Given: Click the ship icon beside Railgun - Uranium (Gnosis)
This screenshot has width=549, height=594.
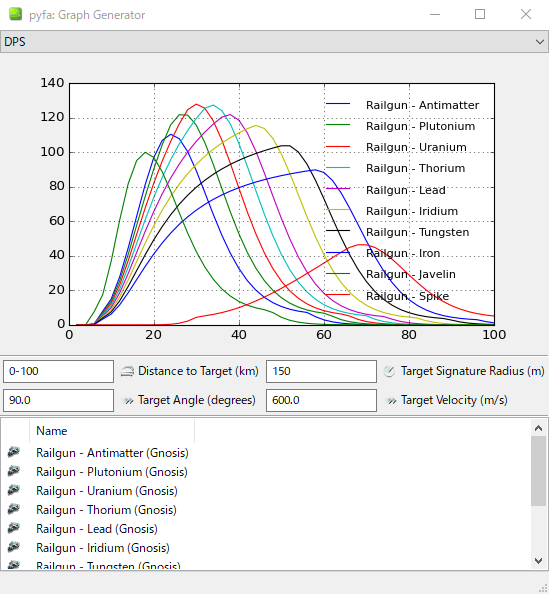Looking at the screenshot, I should pos(14,490).
